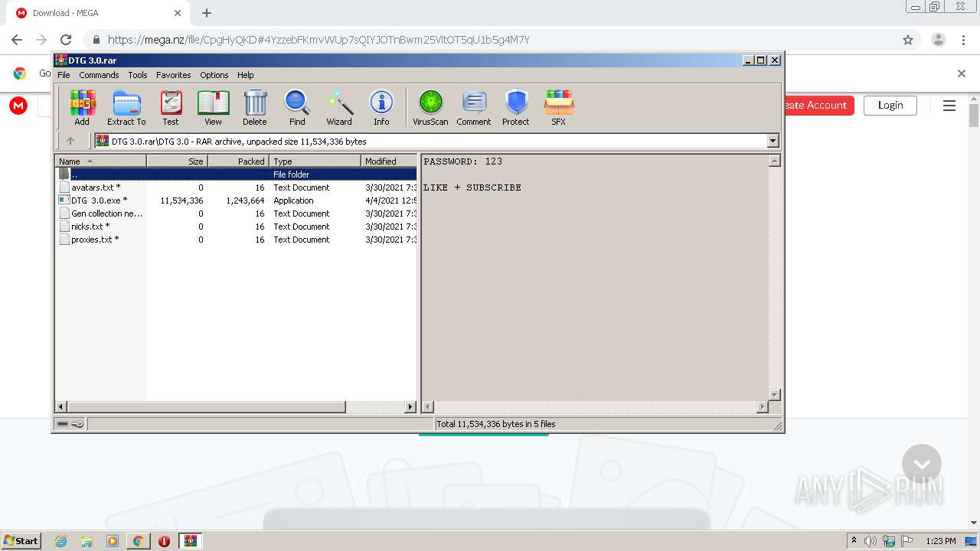Click the Extract To toolbar icon

pos(126,107)
